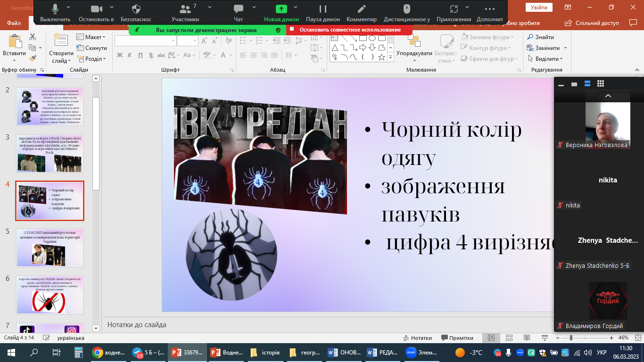Toggle bulleted list button

243,41
